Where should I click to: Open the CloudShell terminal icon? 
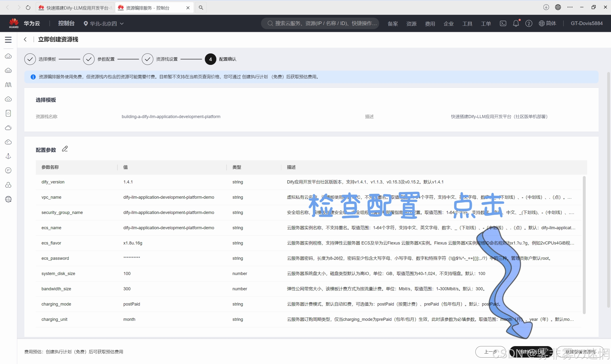tap(503, 23)
